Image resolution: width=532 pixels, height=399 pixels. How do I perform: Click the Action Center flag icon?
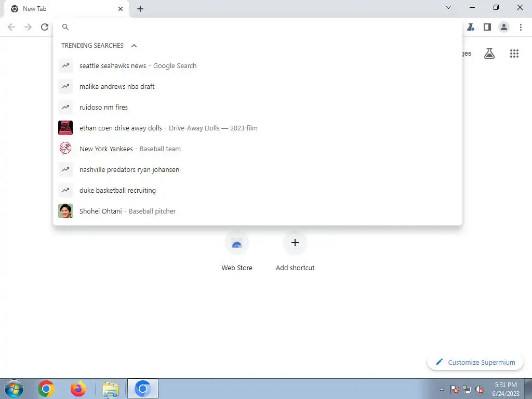point(454,389)
